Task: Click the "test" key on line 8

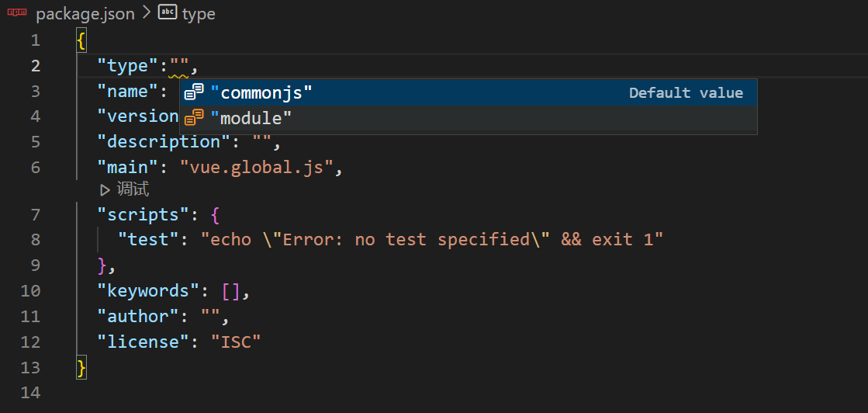Action: [x=149, y=239]
